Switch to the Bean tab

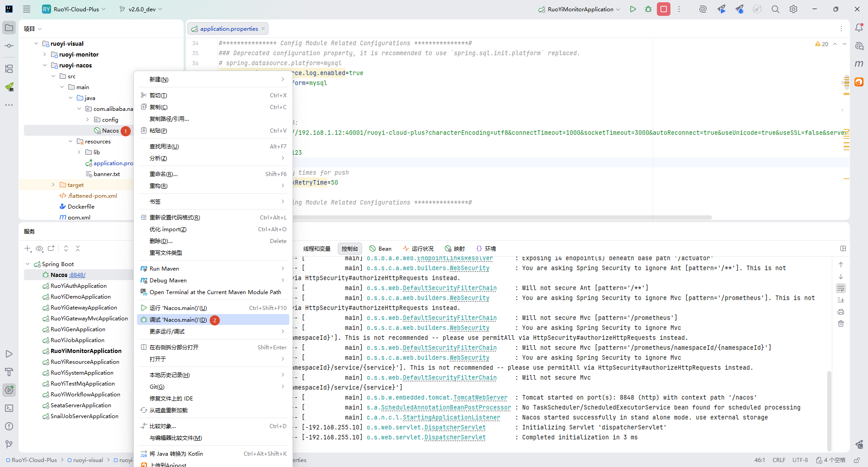click(x=380, y=248)
